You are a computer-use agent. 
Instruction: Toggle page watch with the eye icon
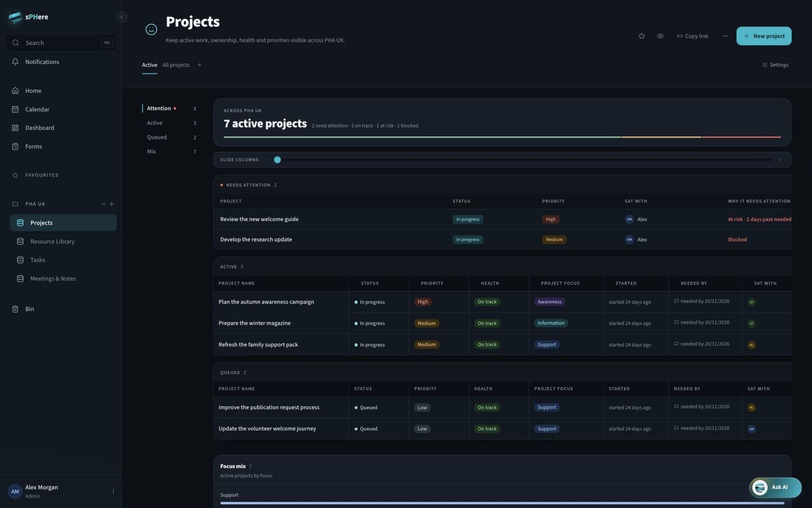click(x=660, y=36)
